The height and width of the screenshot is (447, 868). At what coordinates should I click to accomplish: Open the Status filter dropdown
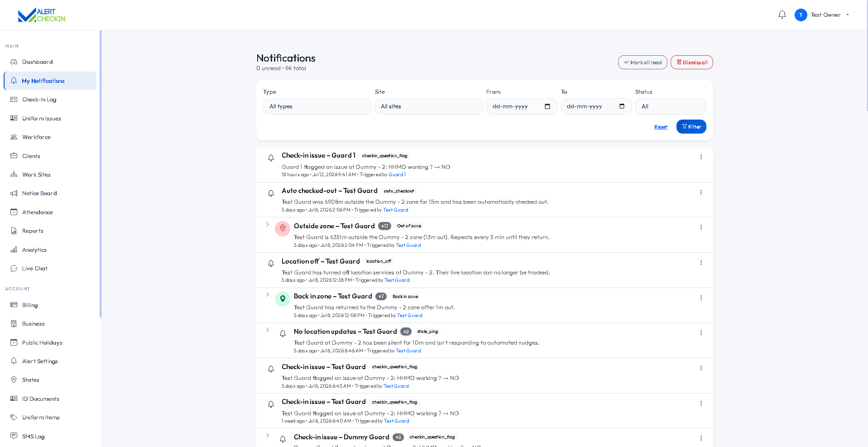670,106
